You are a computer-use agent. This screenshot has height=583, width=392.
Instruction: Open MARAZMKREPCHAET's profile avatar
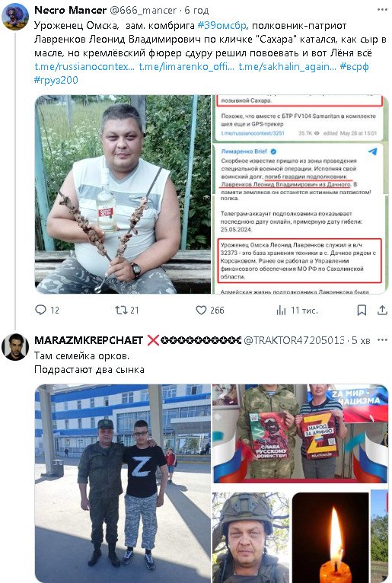pos(15,346)
